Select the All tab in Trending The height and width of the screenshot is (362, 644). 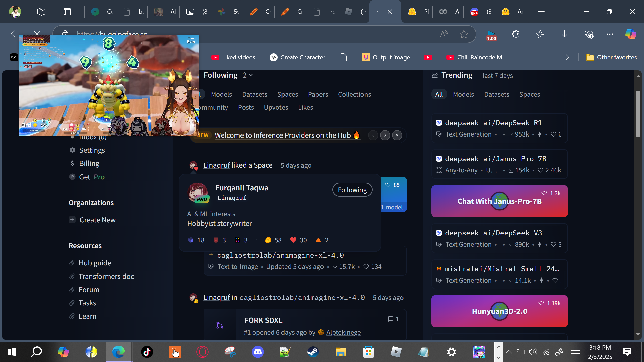coord(439,94)
